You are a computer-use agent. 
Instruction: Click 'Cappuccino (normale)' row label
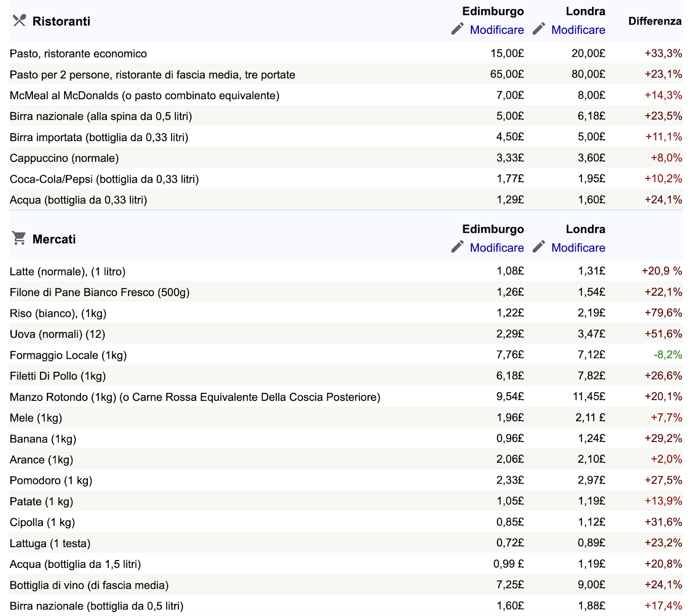click(65, 158)
